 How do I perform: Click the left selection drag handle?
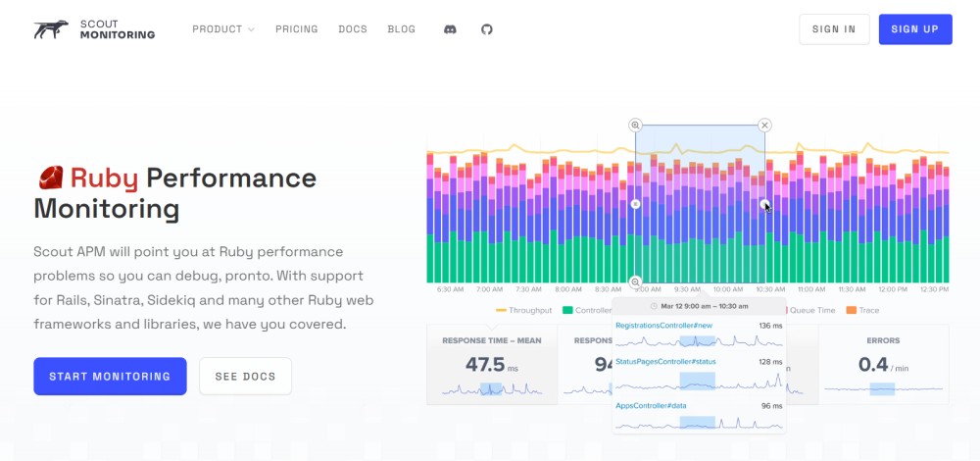[635, 204]
